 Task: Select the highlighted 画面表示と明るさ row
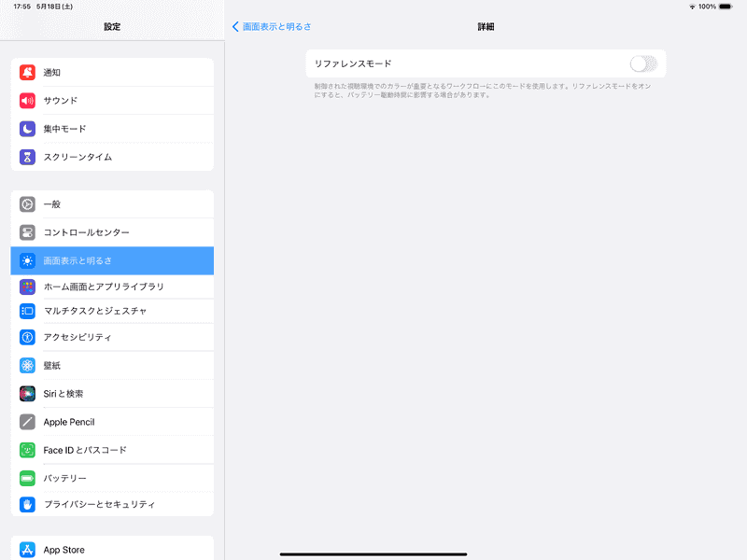pos(112,260)
